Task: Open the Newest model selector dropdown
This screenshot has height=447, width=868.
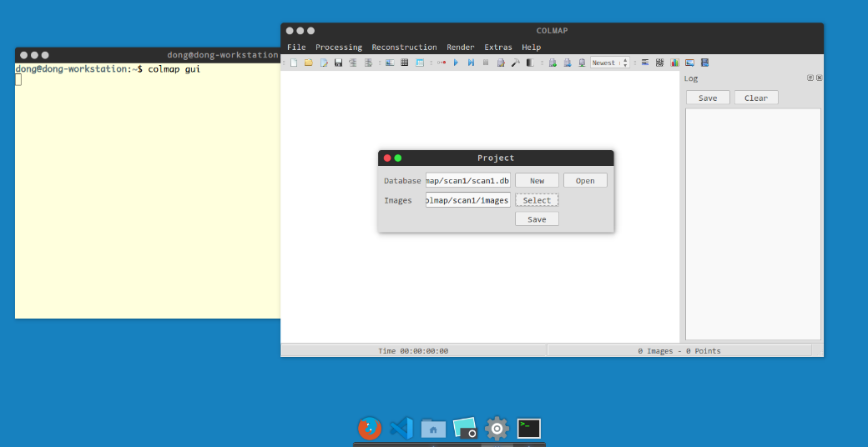Action: click(610, 63)
